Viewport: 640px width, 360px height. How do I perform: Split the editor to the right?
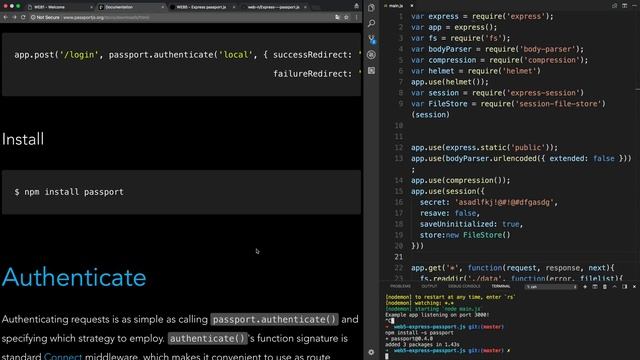tap(624, 6)
